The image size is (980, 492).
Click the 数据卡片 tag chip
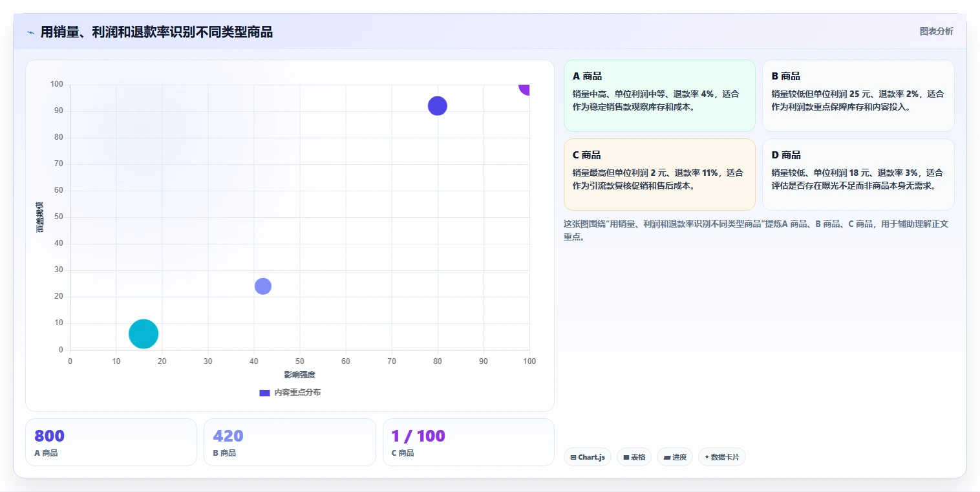point(722,457)
